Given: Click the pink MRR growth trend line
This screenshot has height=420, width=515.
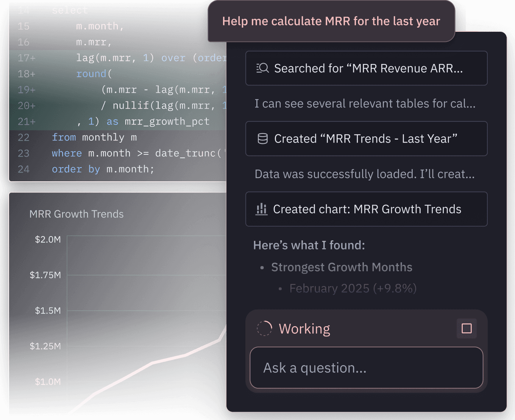Looking at the screenshot, I should (x=151, y=363).
